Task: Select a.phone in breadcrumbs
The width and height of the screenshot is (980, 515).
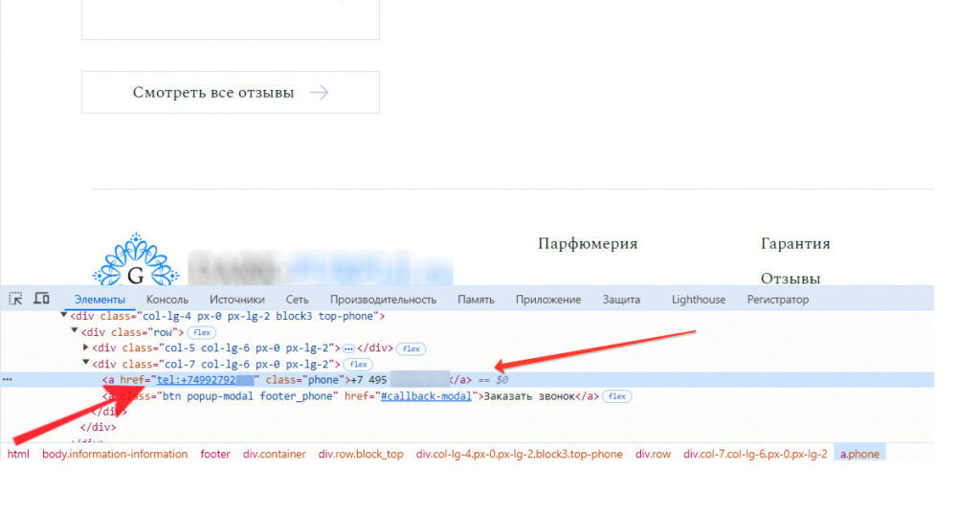Action: pyautogui.click(x=859, y=454)
